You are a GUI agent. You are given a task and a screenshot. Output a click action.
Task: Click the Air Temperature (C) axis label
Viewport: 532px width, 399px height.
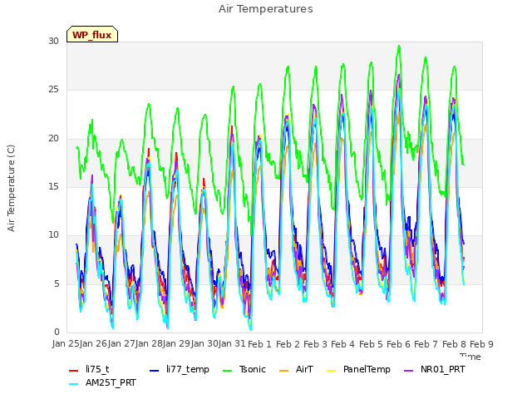[11, 189]
